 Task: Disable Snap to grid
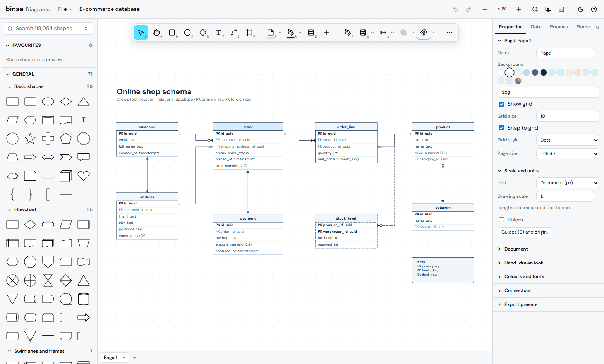502,128
